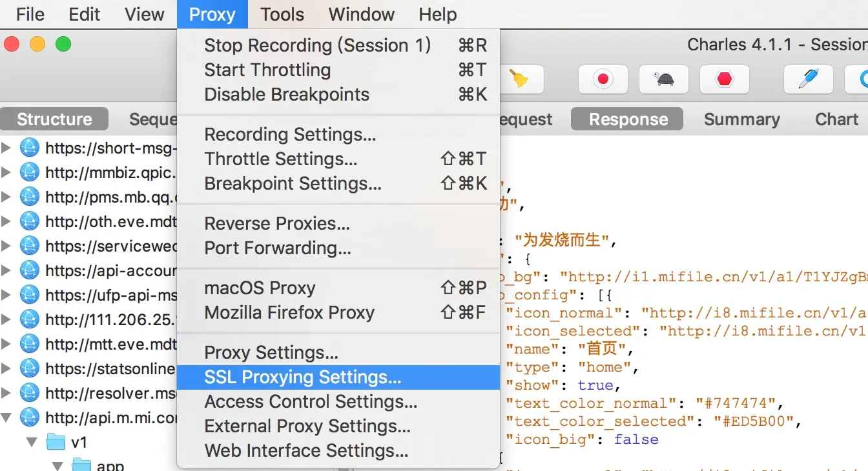Click globe icon beside http://mmbiz.qpic host
The width and height of the screenshot is (868, 471).
30,172
